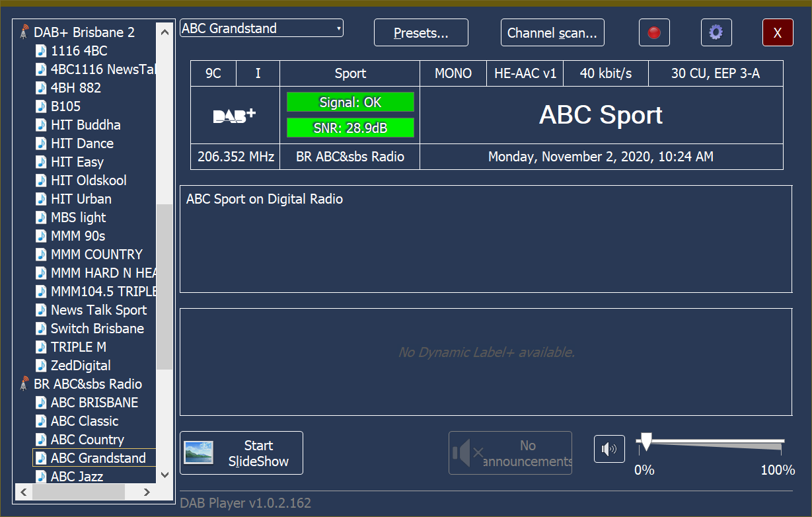Click the red record button

(x=654, y=32)
